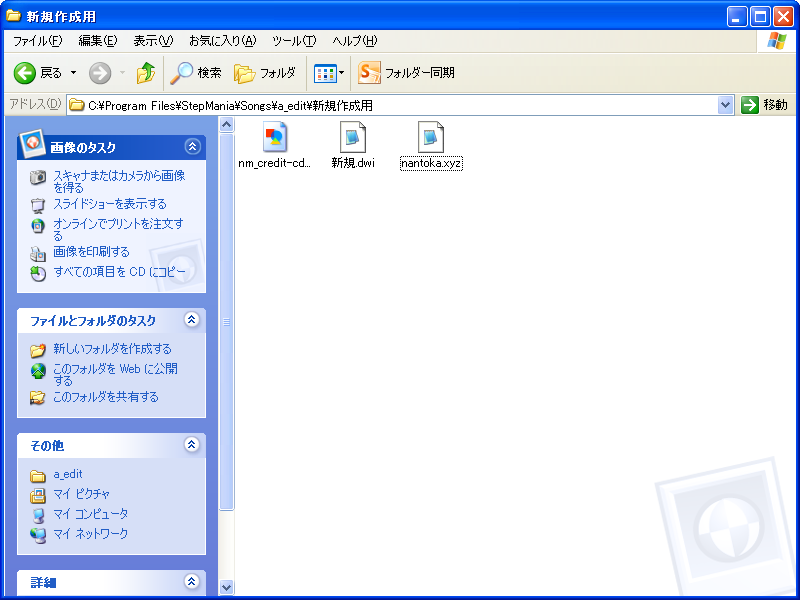The height and width of the screenshot is (600, 800).
Task: Expand the address bar dropdown list
Action: 725,105
